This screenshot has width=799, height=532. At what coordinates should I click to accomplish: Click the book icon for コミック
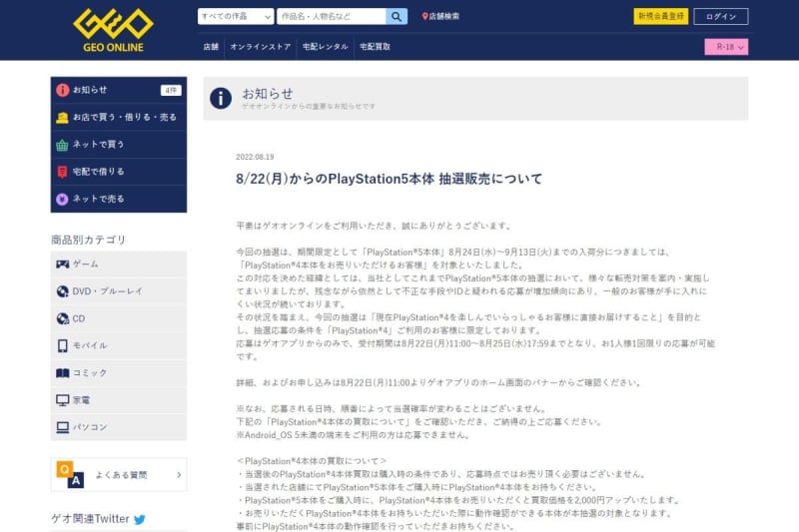tap(62, 372)
